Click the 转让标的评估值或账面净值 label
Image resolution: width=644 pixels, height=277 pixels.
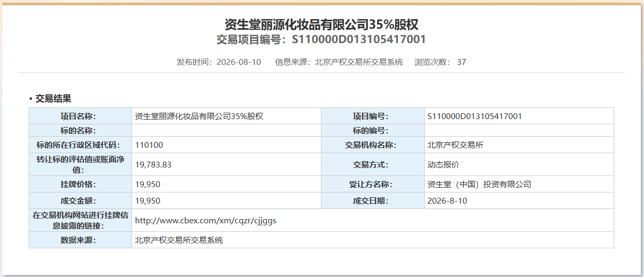(x=80, y=164)
